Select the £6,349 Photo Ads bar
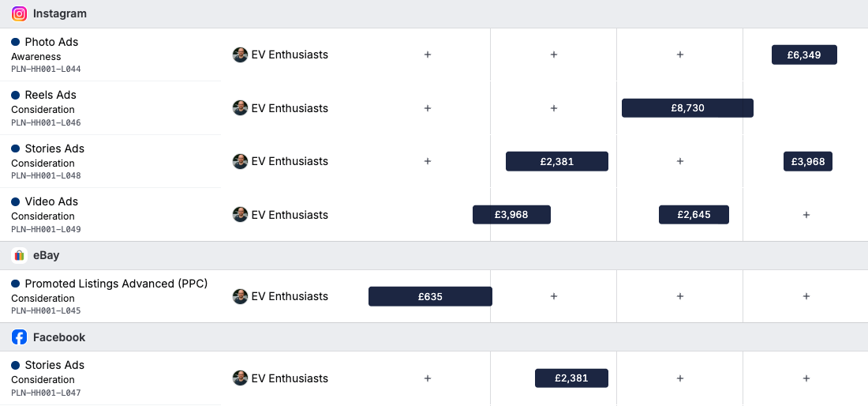 point(804,55)
